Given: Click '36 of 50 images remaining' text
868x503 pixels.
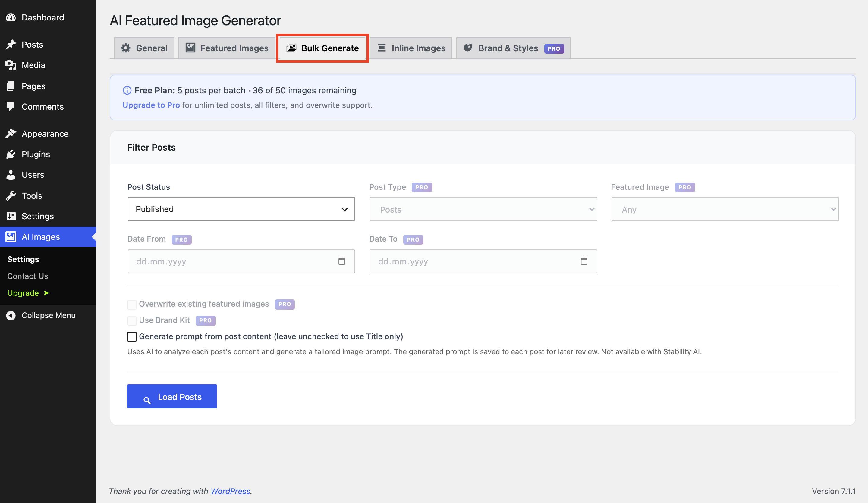Looking at the screenshot, I should tap(304, 91).
